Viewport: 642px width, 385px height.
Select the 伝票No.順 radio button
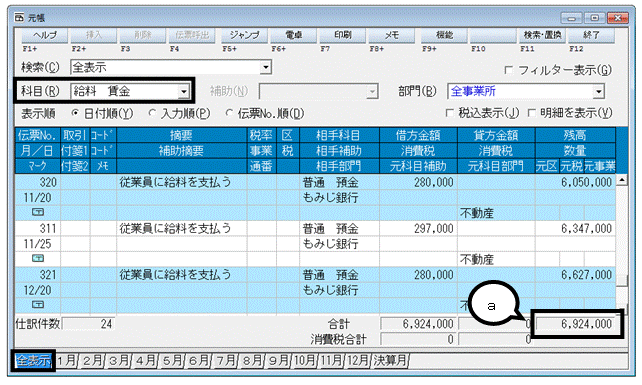tap(229, 113)
